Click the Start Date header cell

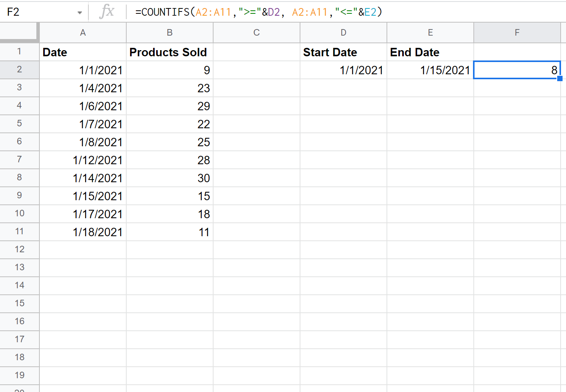[x=343, y=52]
